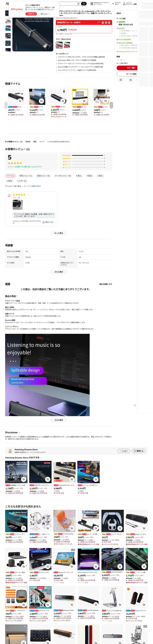The height and width of the screenshot is (644, 153).
Task: Expand the Disclaimer chevron
Action: click(x=19, y=433)
